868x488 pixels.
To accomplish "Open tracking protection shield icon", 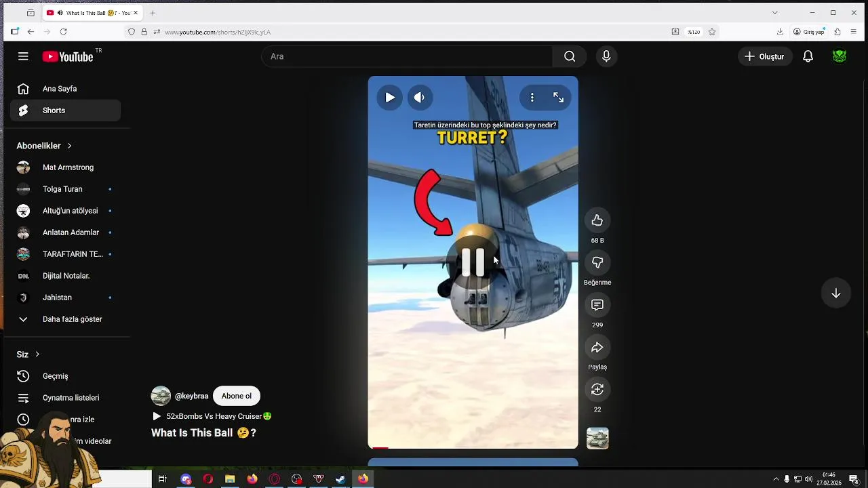I will [x=132, y=32].
